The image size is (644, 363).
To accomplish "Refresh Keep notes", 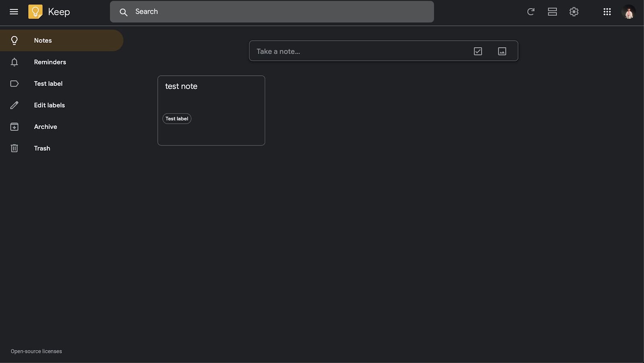I will coord(530,12).
